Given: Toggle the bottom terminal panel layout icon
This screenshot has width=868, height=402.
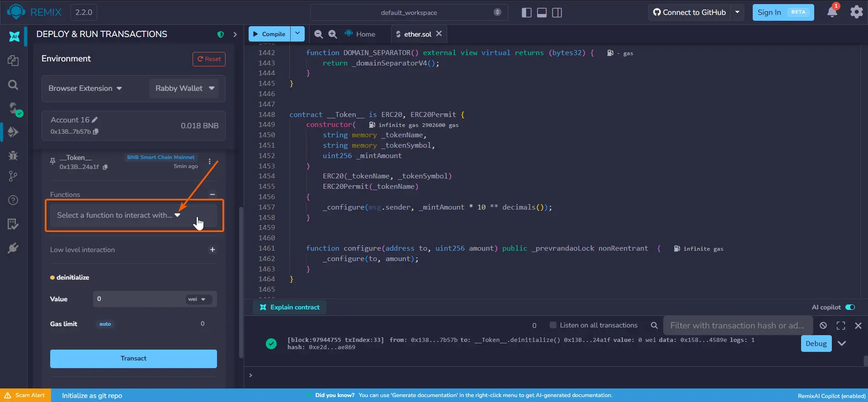Looking at the screenshot, I should (x=542, y=13).
